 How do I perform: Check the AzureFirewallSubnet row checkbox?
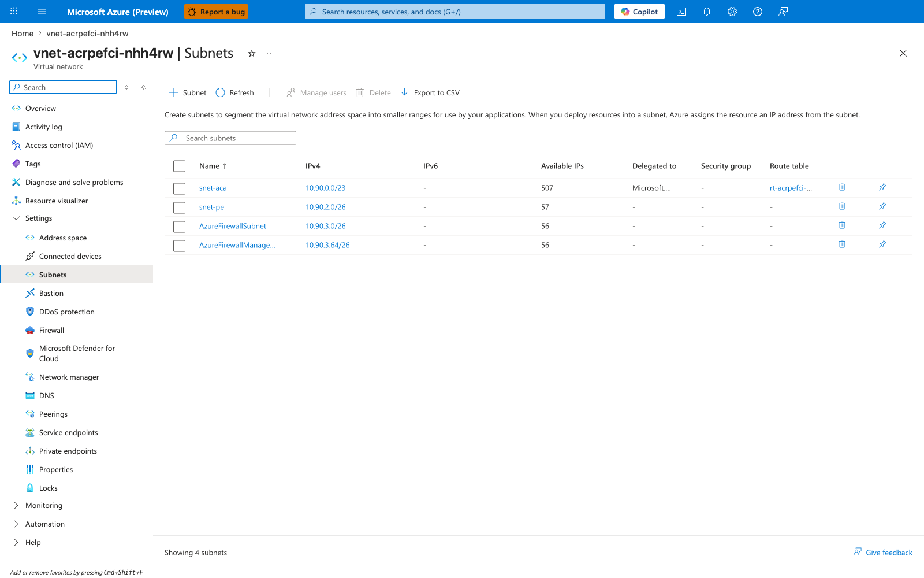click(180, 227)
